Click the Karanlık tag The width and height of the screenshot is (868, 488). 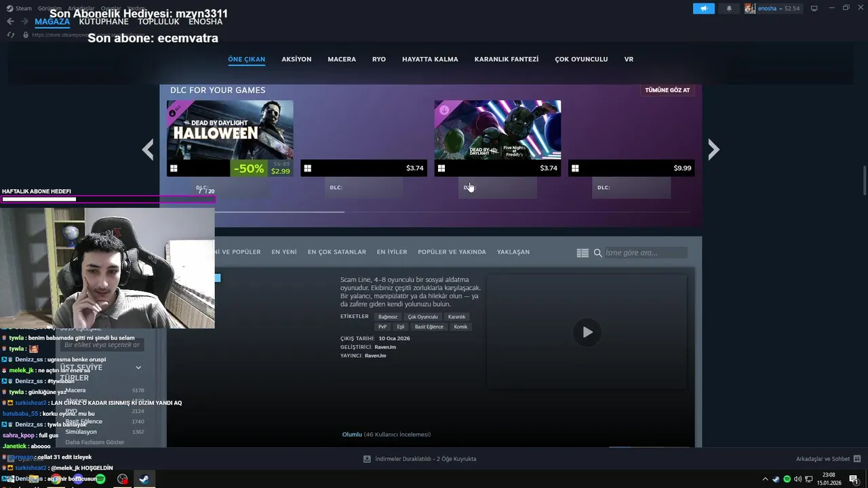(x=456, y=317)
